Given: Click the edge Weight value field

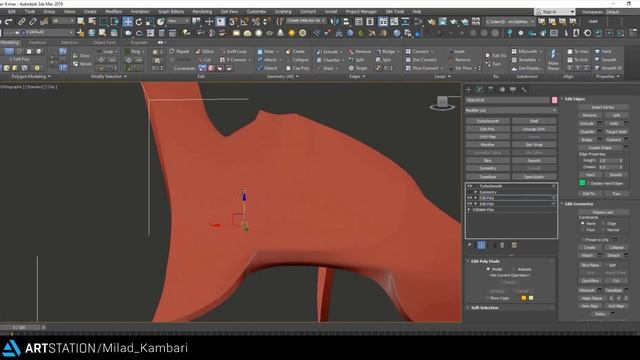Looking at the screenshot, I should click(609, 161).
